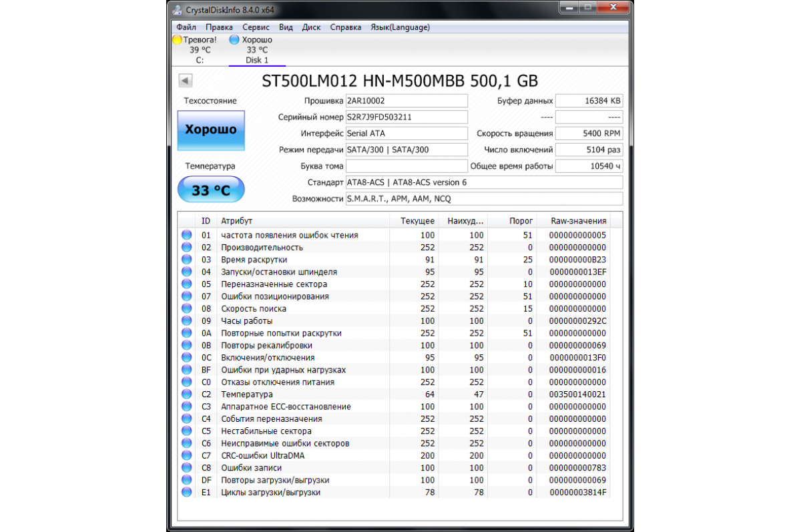Viewport: 801px width, 532px height.
Task: Sort by the Атрибут column header
Action: tap(303, 221)
